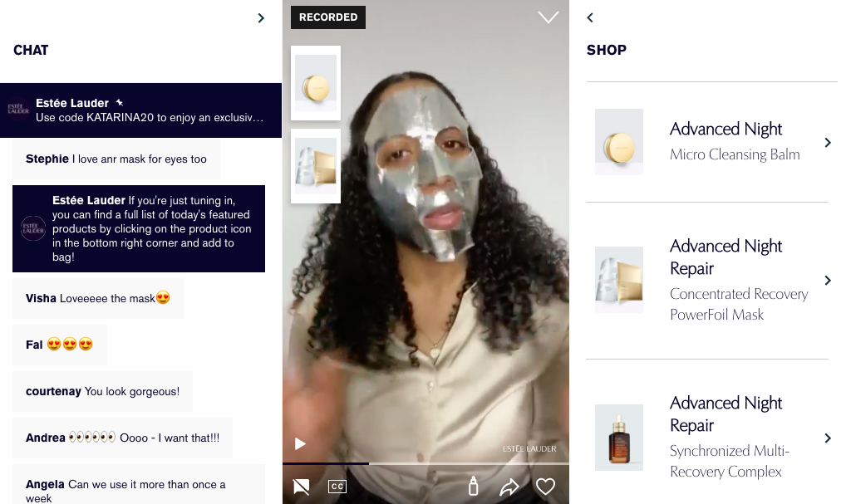846x504 pixels.
Task: Open Concentrated Recovery PowerFoil Mask product
Action: coord(738,280)
